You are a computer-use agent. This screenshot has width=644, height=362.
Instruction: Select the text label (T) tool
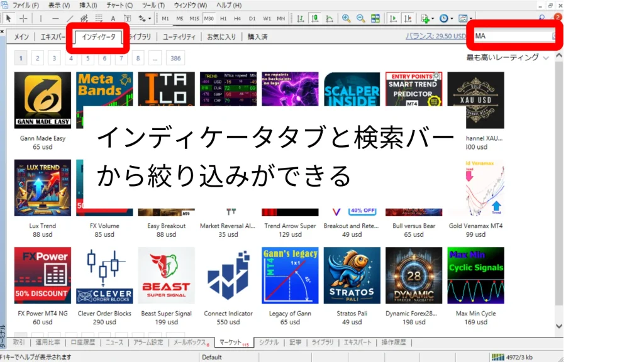click(x=127, y=18)
